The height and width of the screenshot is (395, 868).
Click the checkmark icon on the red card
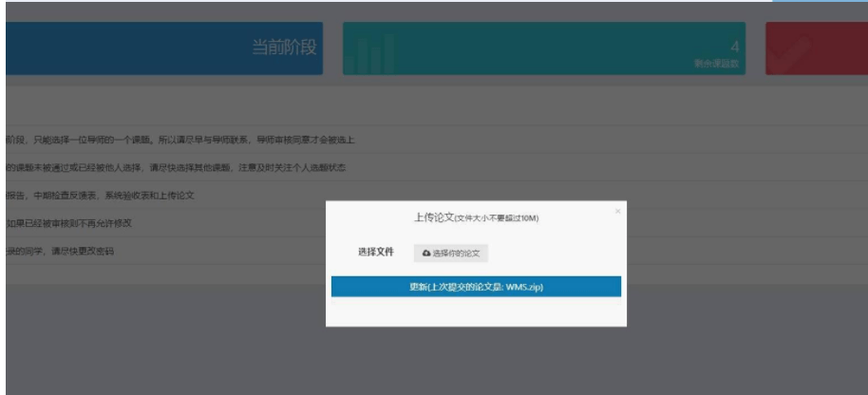click(x=790, y=54)
